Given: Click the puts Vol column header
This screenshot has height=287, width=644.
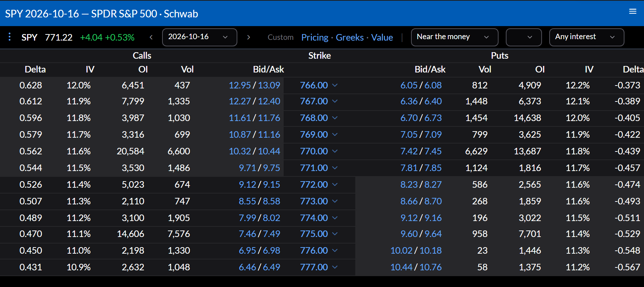Looking at the screenshot, I should [x=485, y=69].
